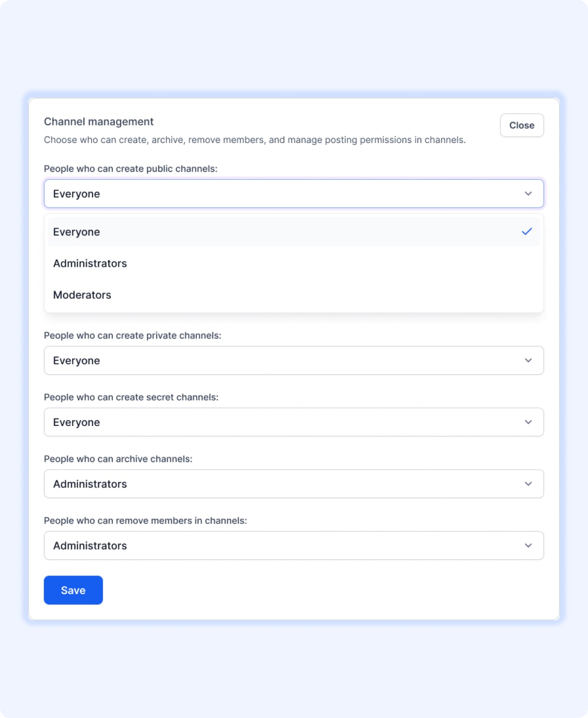Click the chevron on the archive channels dropdown
The width and height of the screenshot is (588, 718).
tap(528, 483)
